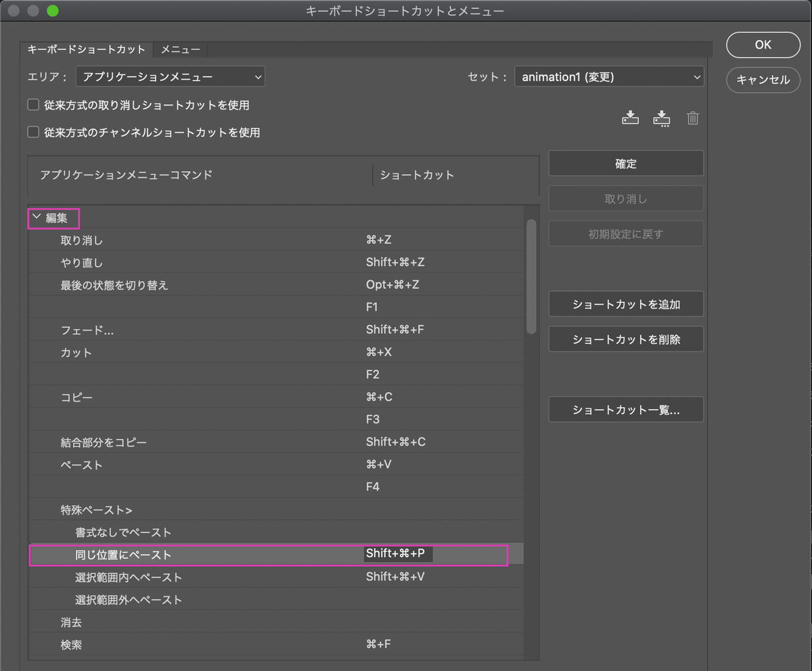Click the ⌘+F shortcut cell
Image resolution: width=812 pixels, height=671 pixels.
click(x=378, y=645)
